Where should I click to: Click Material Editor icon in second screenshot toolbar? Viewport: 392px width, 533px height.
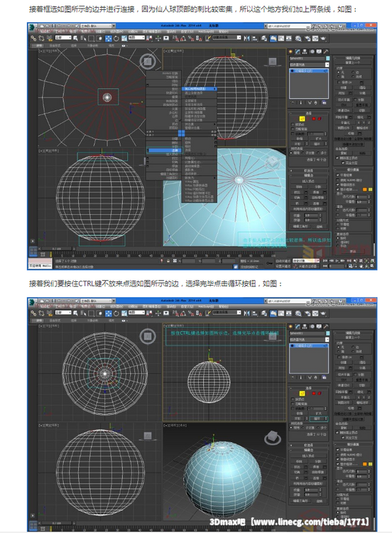pyautogui.click(x=298, y=313)
